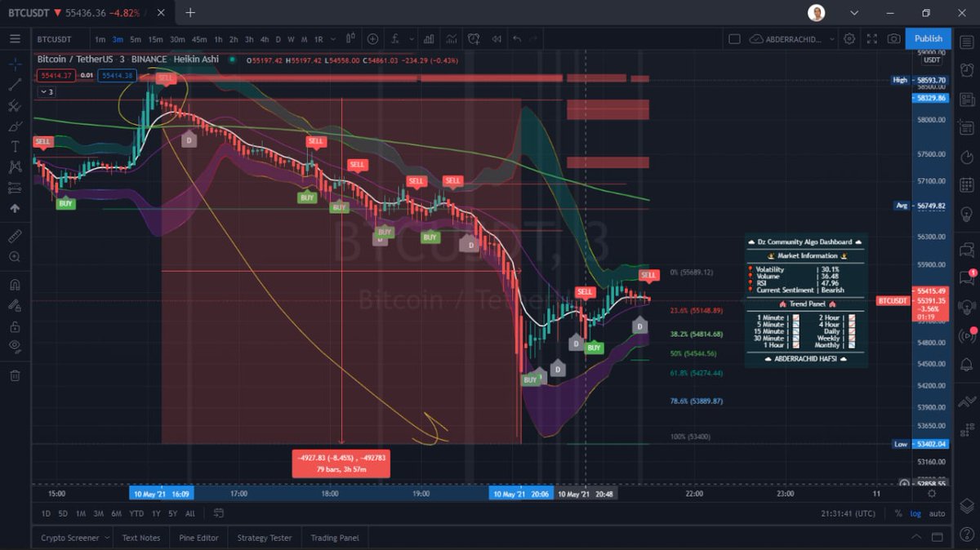Set date range to YTD
Viewport: 980px width, 550px height.
pos(136,513)
